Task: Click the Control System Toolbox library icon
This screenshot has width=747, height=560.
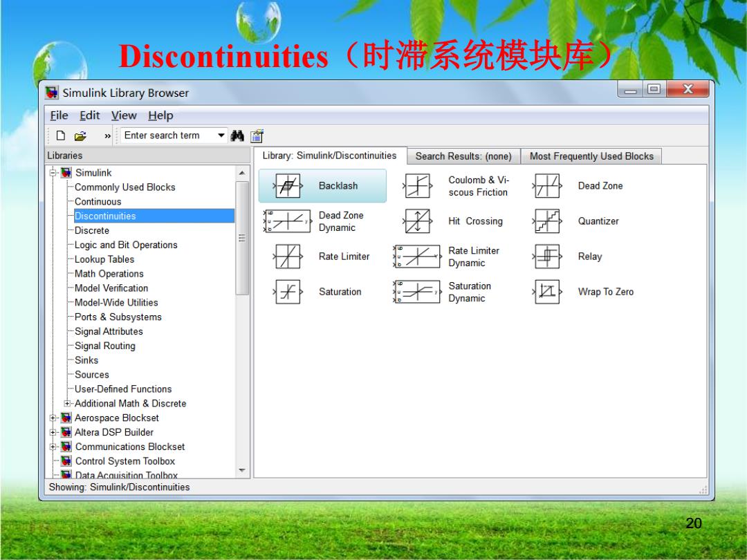Action: point(66,461)
